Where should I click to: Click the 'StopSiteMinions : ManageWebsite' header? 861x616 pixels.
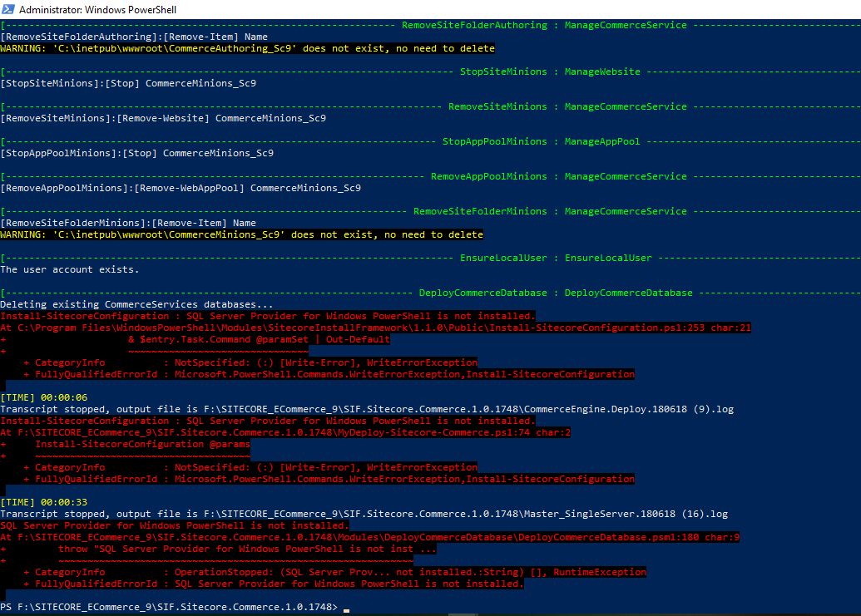click(x=550, y=71)
